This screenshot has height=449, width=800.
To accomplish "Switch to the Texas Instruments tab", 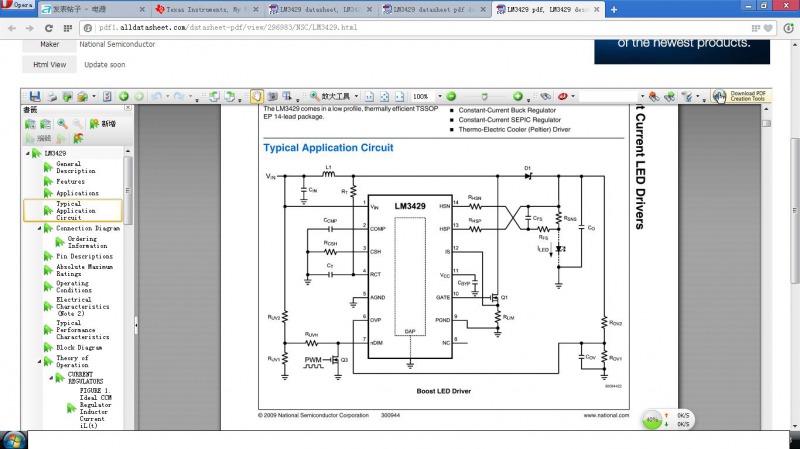I will (x=206, y=9).
